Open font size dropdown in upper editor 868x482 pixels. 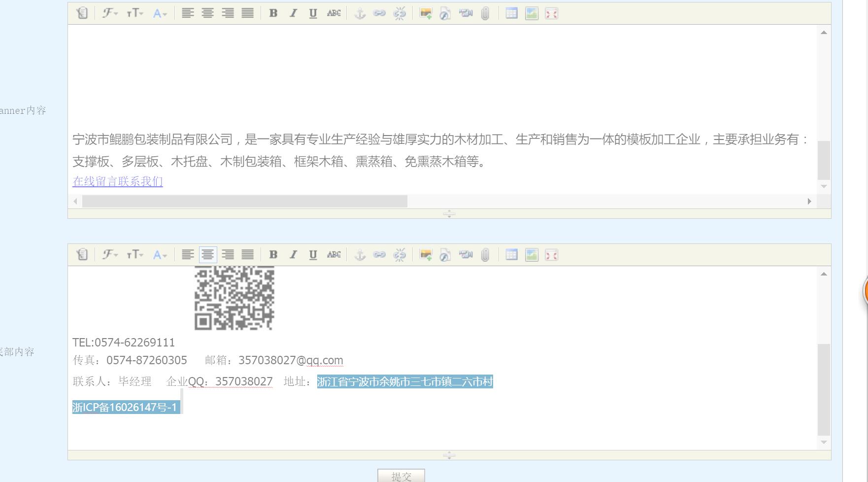click(135, 13)
